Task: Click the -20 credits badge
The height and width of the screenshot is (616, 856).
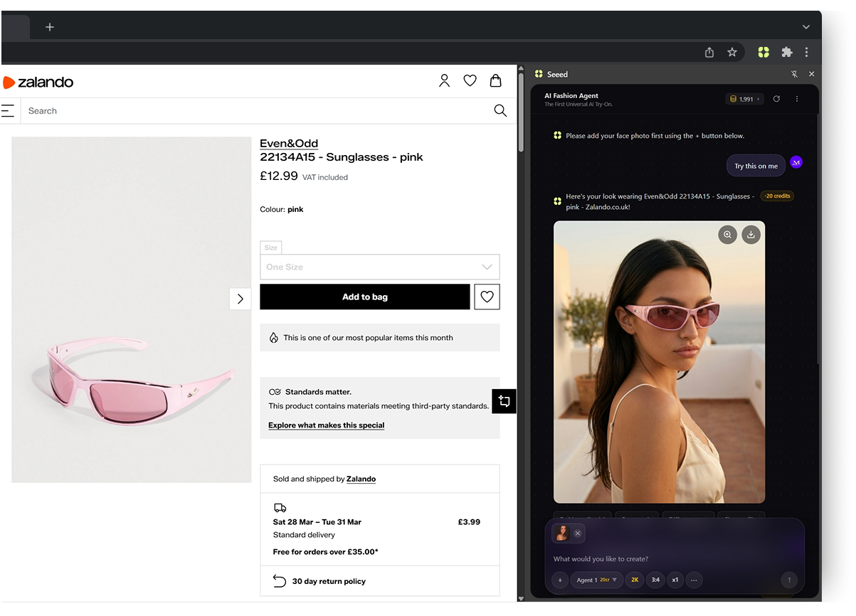Action: click(777, 196)
